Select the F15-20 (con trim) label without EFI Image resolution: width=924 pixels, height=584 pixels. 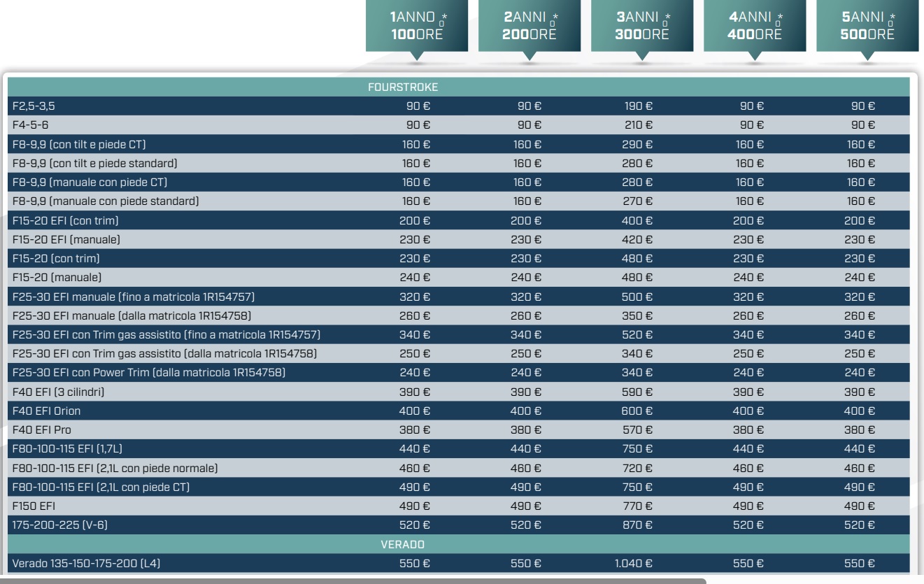tap(56, 259)
